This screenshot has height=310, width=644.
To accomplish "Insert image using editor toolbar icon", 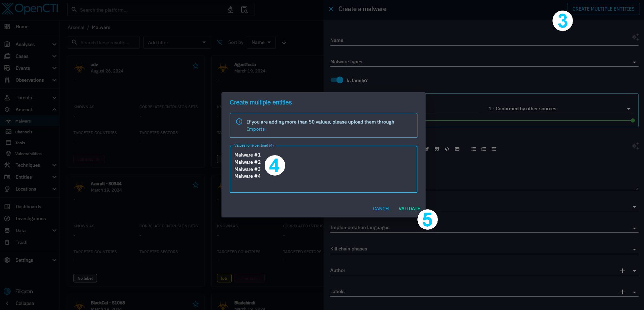I will coord(457,149).
